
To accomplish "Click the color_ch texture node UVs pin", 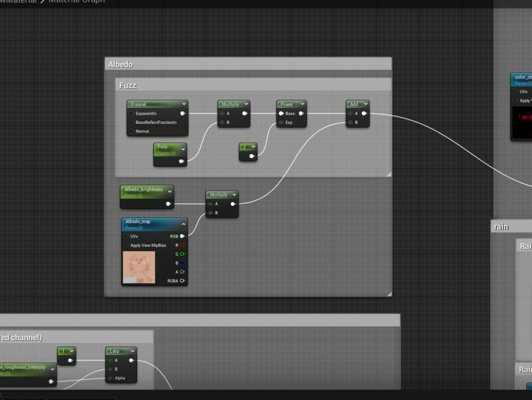I will coord(515,92).
